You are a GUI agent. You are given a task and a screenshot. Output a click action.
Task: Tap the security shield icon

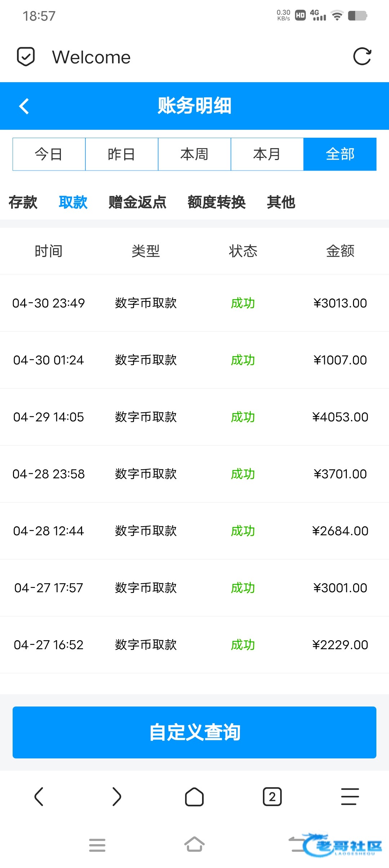(26, 57)
